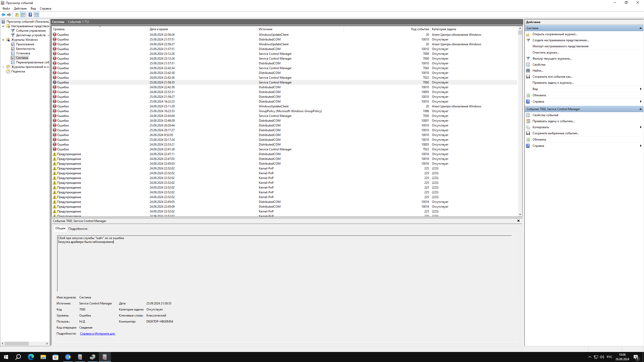644x362 pixels.
Task: Click event list vertical scrollbar down arrow
Action: 520,214
